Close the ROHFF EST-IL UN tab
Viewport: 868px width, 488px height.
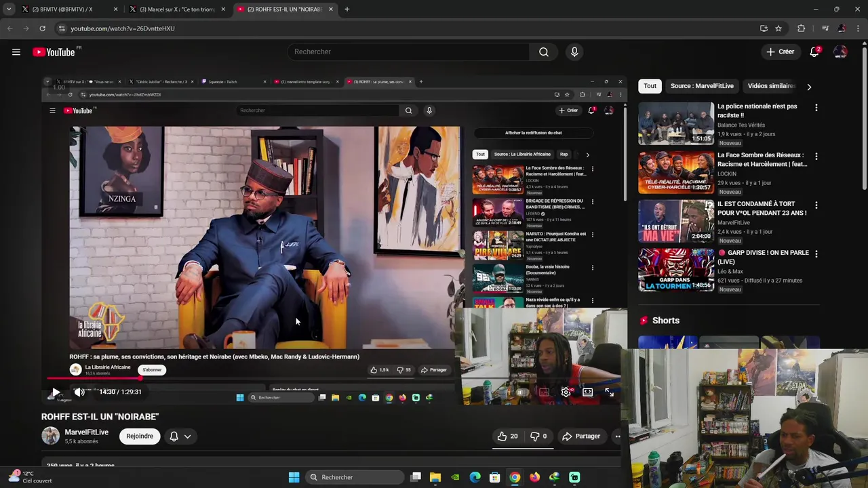pyautogui.click(x=331, y=9)
